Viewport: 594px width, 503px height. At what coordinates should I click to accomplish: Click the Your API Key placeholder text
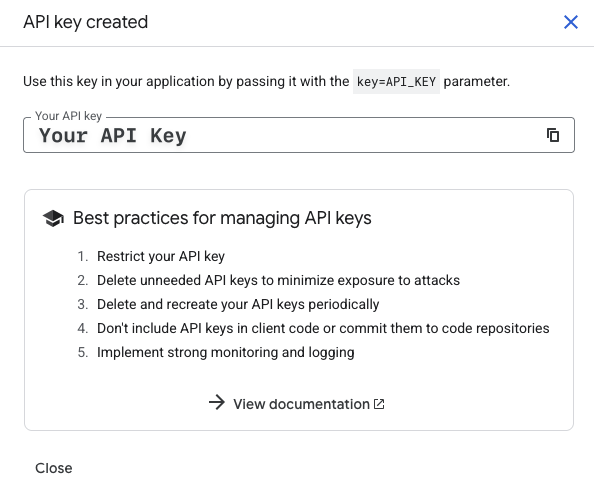[113, 136]
